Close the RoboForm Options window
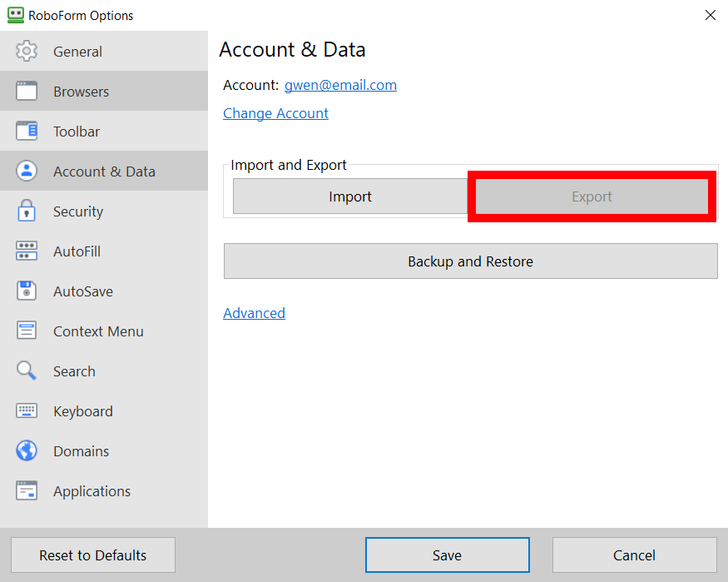 coord(710,15)
